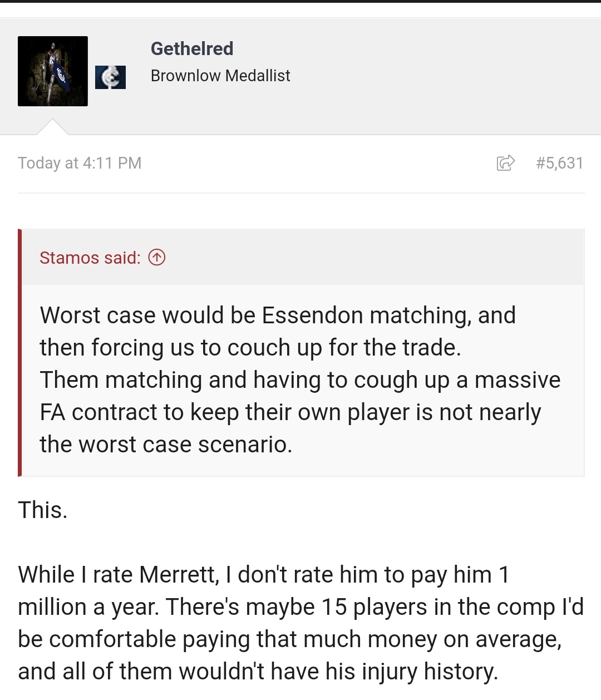601x700 pixels.
Task: Expand the quoted Stamos message body
Action: (x=300, y=380)
